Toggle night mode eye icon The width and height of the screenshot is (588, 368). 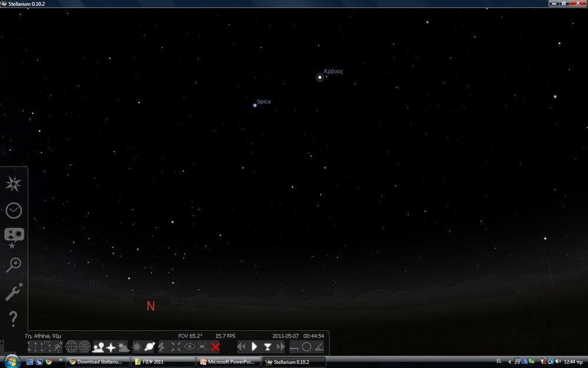tap(189, 347)
